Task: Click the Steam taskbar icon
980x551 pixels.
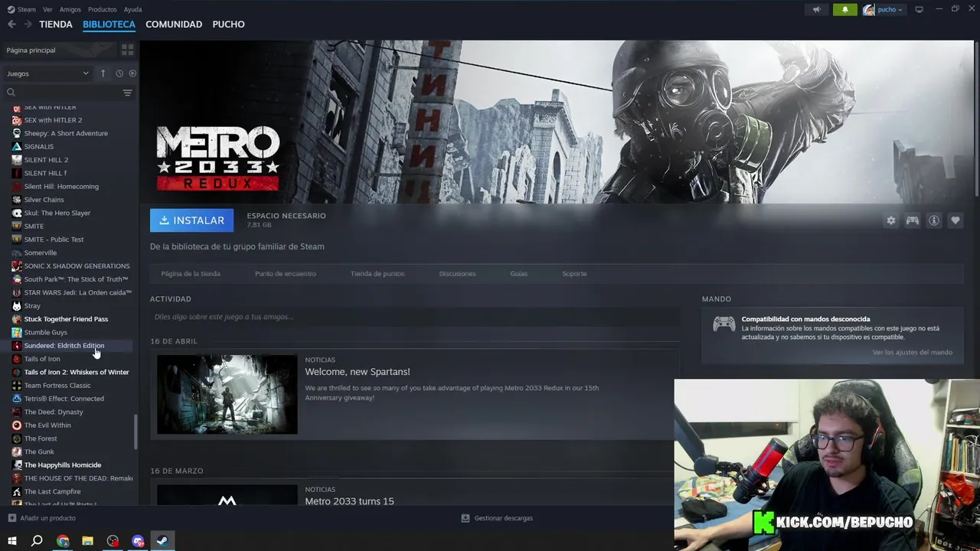Action: click(162, 541)
